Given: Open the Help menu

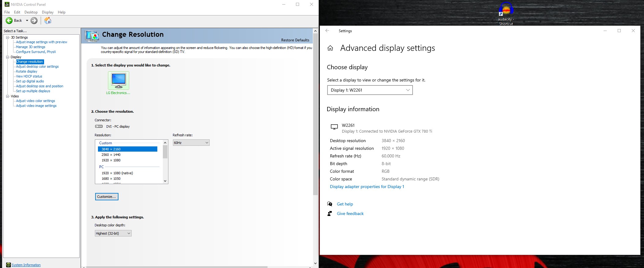Looking at the screenshot, I should [62, 12].
